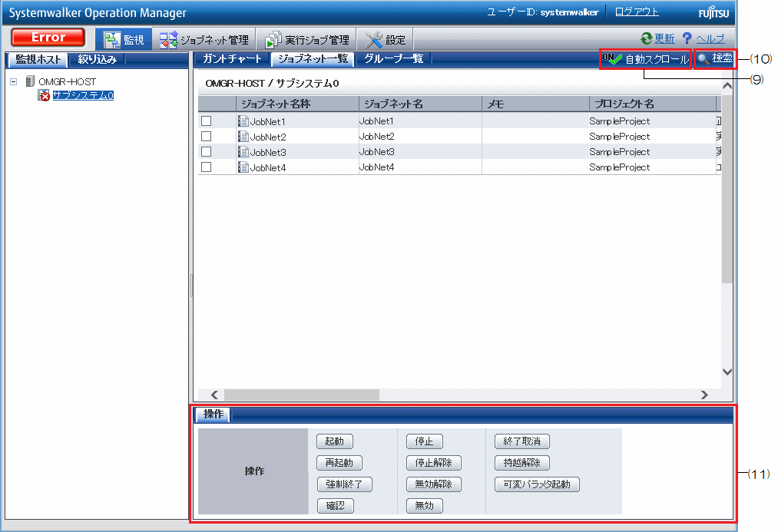Click the JobNet2 document icon
778x532 pixels.
click(243, 137)
